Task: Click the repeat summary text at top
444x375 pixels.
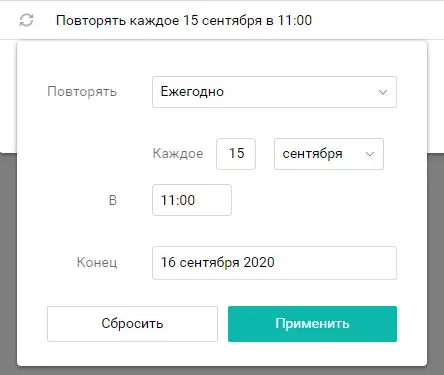Action: (184, 20)
